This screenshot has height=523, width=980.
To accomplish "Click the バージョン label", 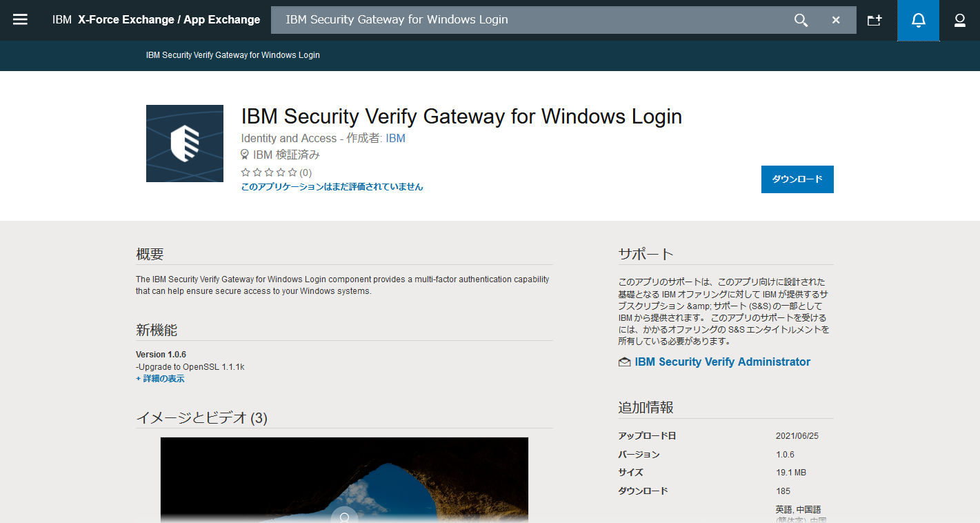I will coord(639,455).
